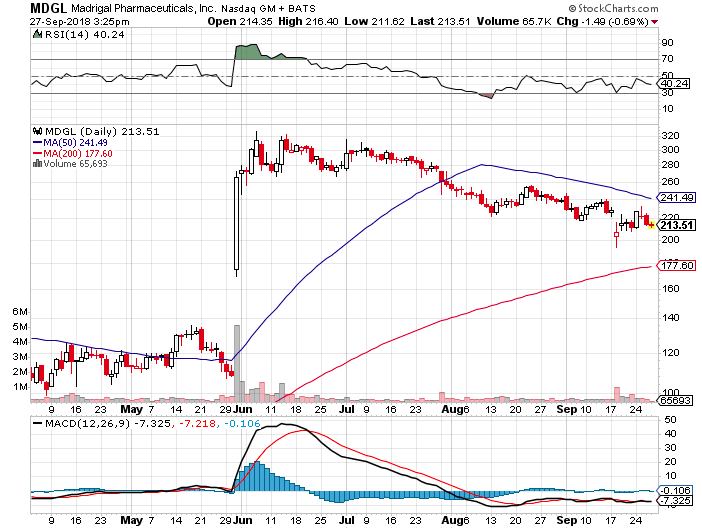Click the blue MACD histogram value -0.106
Viewport: 702px width, 531px height.
pos(242,423)
